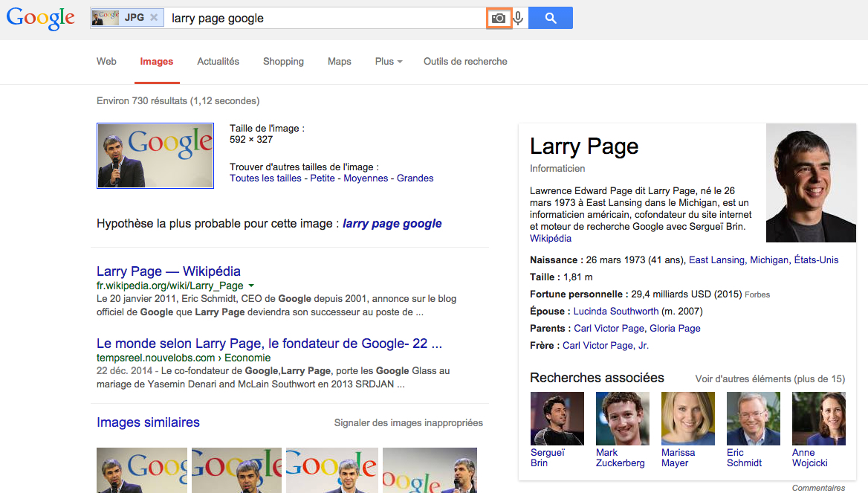Open Sergueï Brin related photo

[557, 419]
